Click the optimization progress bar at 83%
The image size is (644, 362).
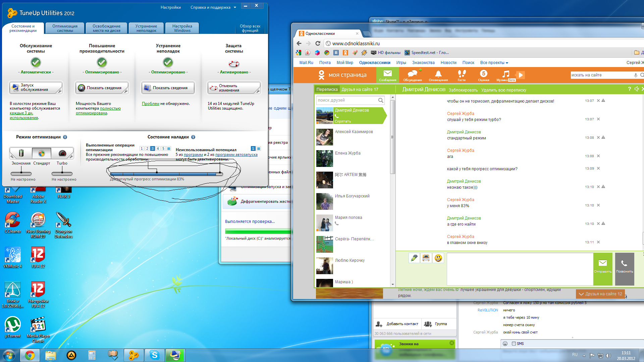pyautogui.click(x=166, y=174)
